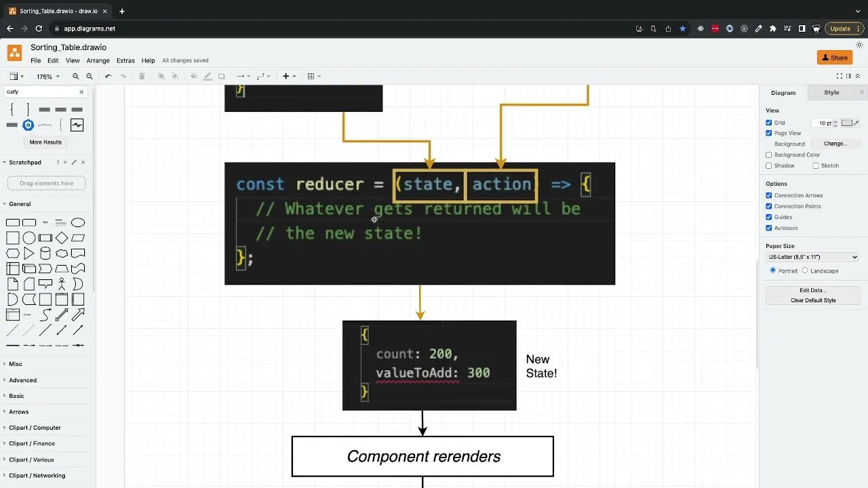The image size is (868, 488).
Task: Collapse the toolbar with double-chevron icon
Action: [857, 76]
